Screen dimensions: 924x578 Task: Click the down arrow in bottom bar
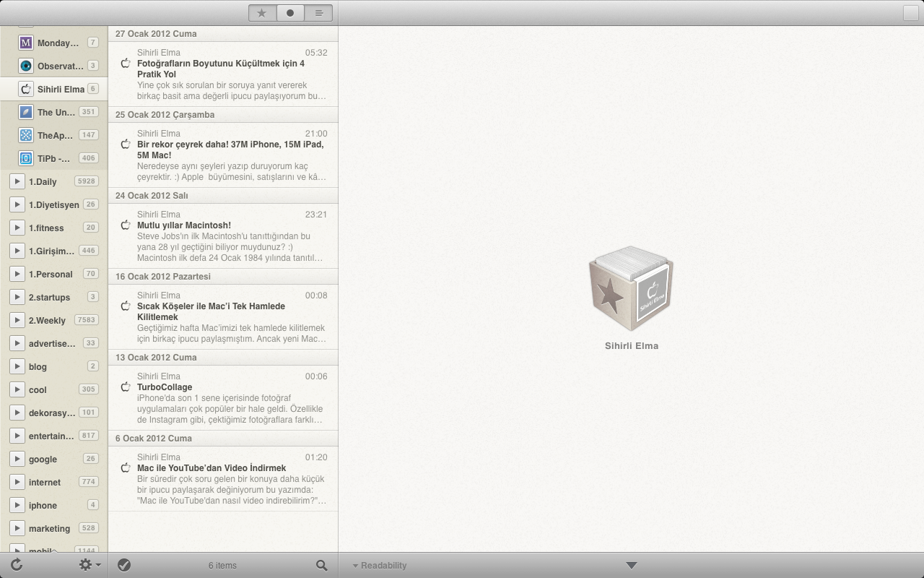click(x=631, y=565)
